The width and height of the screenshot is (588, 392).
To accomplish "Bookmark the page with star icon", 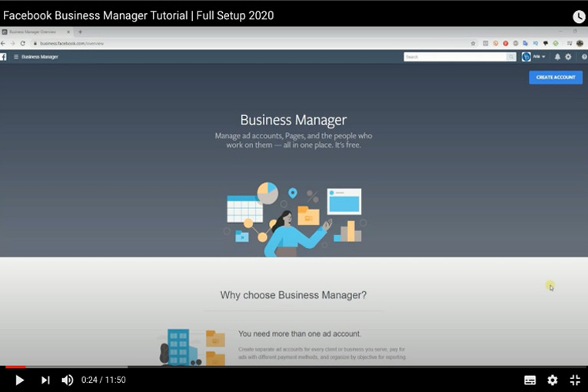I will tap(473, 44).
